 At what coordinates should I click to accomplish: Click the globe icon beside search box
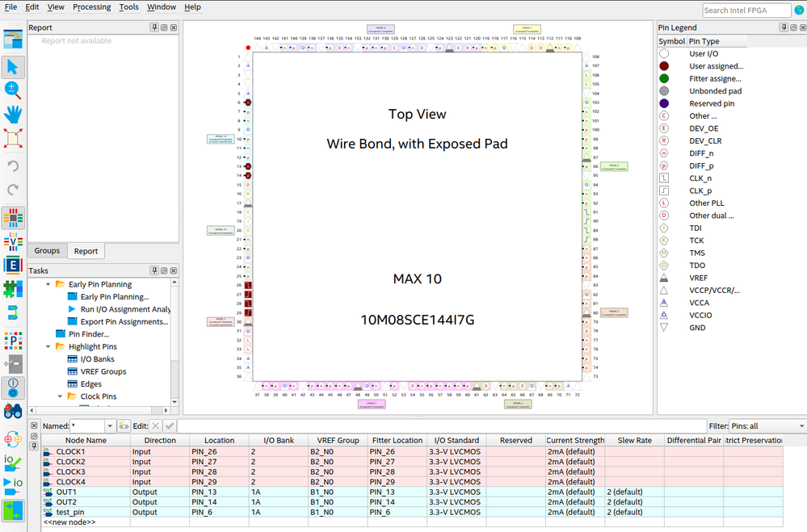799,10
